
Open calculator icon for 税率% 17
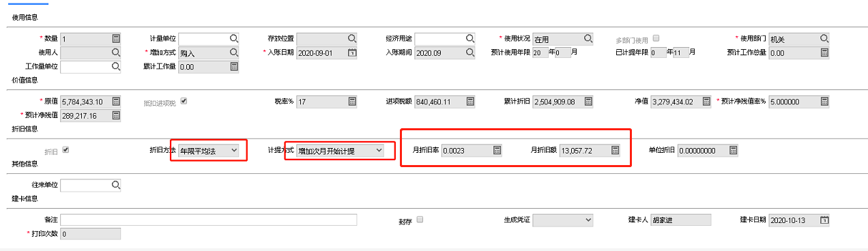point(351,102)
